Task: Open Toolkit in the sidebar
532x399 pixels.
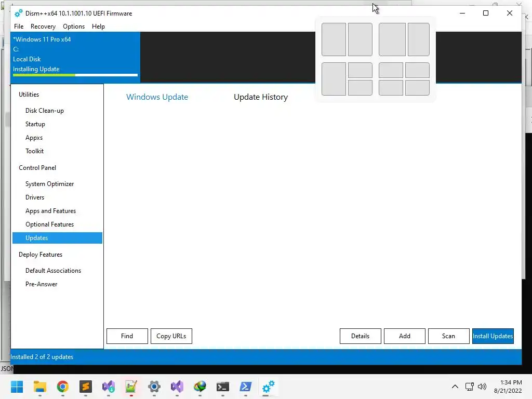Action: (34, 151)
